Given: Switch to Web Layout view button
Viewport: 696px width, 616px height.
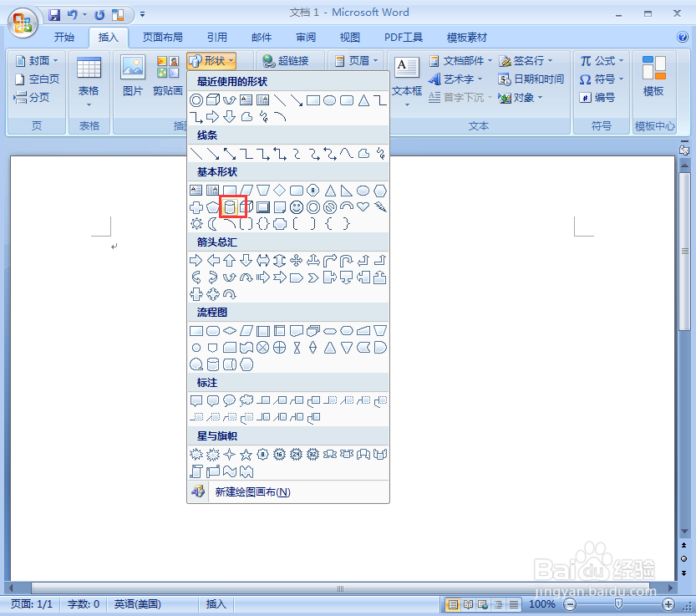Looking at the screenshot, I should point(483,604).
